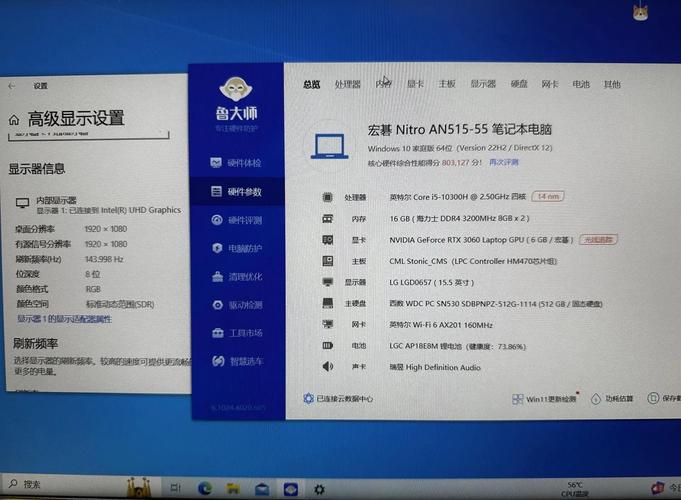The image size is (681, 500).
Task: Select 硬件参数 sidebar item
Action: pos(237,192)
